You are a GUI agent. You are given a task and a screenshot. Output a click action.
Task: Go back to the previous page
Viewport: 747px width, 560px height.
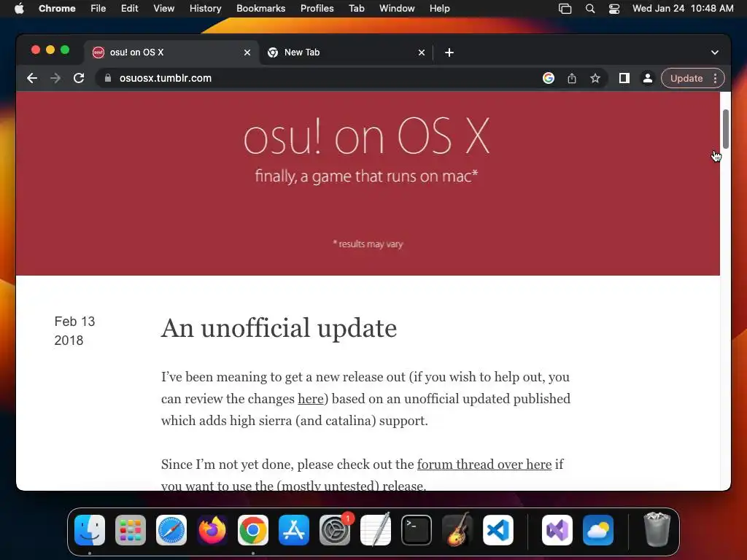coord(32,78)
